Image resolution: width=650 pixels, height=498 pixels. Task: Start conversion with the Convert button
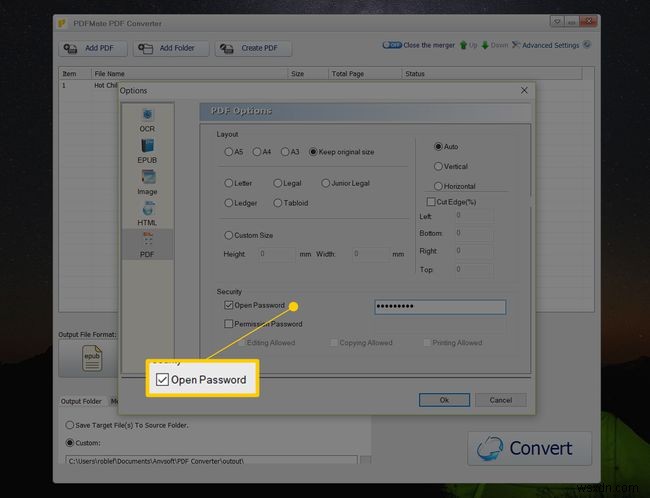[530, 448]
